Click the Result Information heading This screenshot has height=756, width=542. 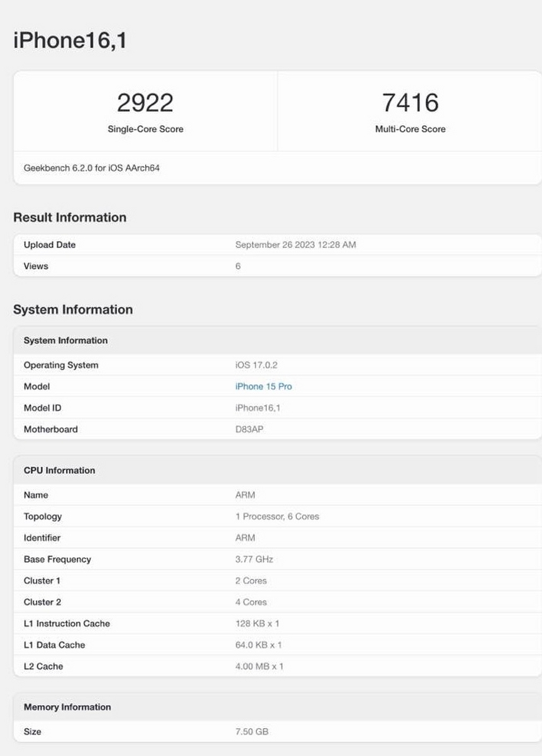[70, 217]
